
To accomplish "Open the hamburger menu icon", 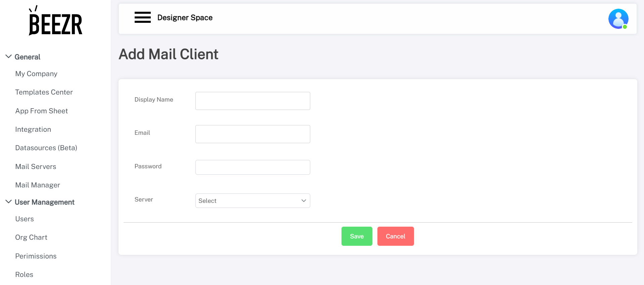I will pos(142,17).
